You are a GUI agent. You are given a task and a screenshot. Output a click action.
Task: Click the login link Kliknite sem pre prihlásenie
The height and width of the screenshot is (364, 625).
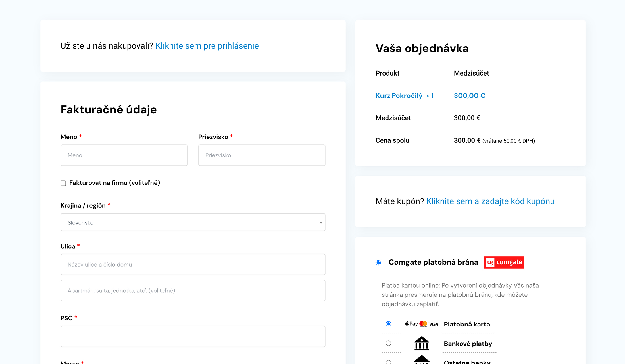tap(207, 46)
